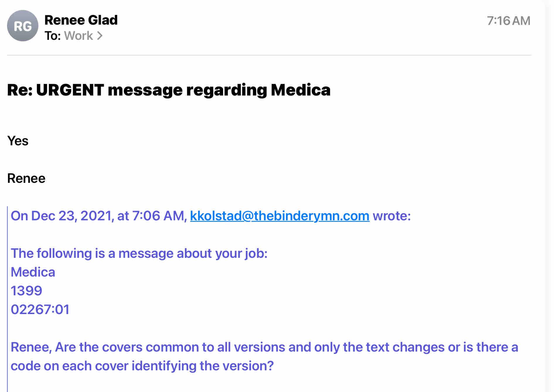Viewport: 554px width, 392px height.
Task: Select the Work recipient in To field
Action: point(78,36)
